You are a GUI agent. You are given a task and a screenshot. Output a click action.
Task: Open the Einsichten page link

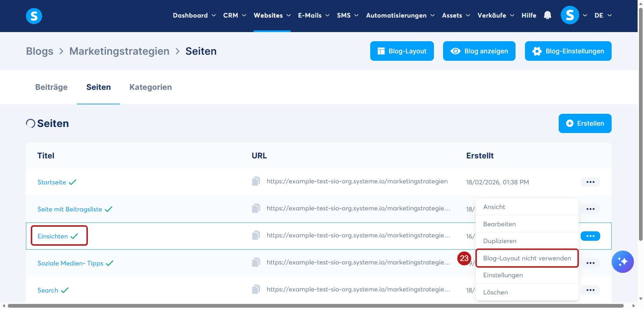pyautogui.click(x=53, y=236)
